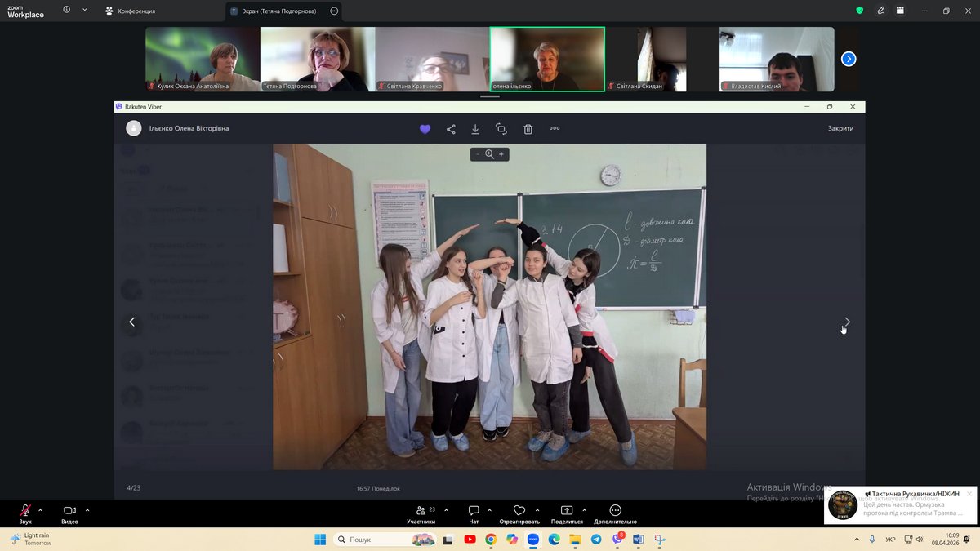Click the rotate image icon
Image resolution: width=980 pixels, height=551 pixels.
501,129
